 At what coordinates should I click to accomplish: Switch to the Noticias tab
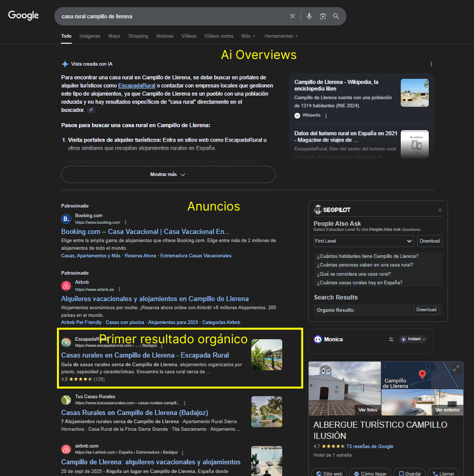[165, 36]
